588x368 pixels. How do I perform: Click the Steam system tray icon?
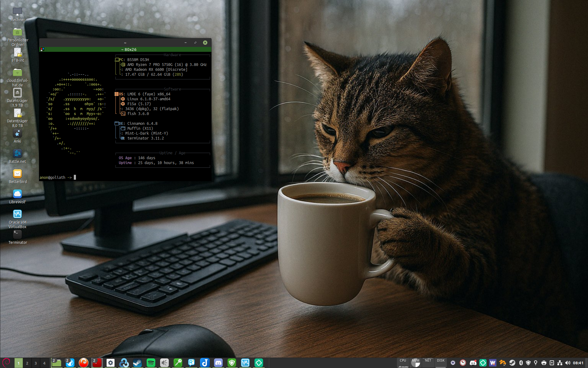click(x=512, y=363)
